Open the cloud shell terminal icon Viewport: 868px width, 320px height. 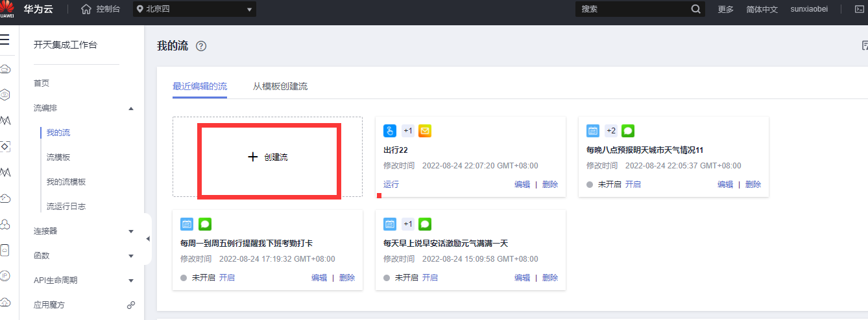(860, 9)
